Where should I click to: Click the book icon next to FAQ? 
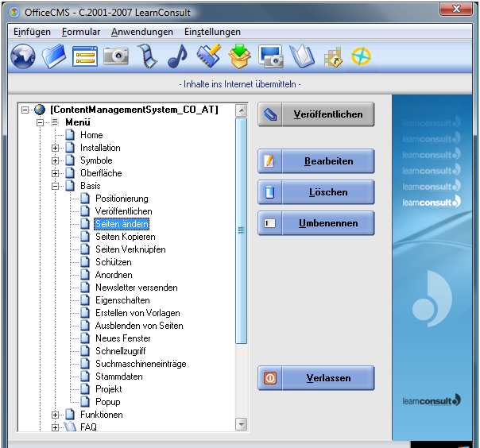point(70,427)
